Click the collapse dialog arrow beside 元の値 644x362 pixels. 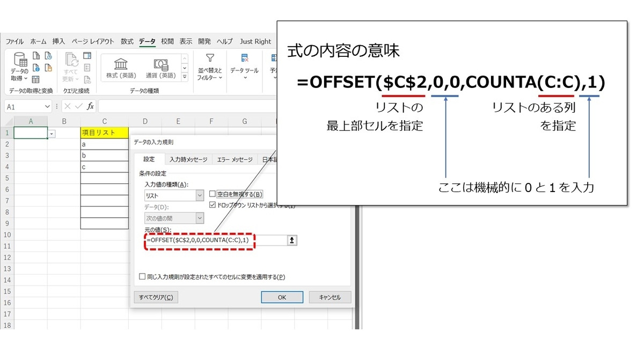point(291,240)
